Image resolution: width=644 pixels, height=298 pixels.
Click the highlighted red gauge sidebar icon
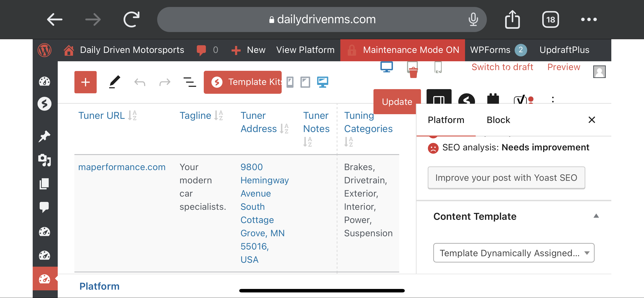click(45, 279)
